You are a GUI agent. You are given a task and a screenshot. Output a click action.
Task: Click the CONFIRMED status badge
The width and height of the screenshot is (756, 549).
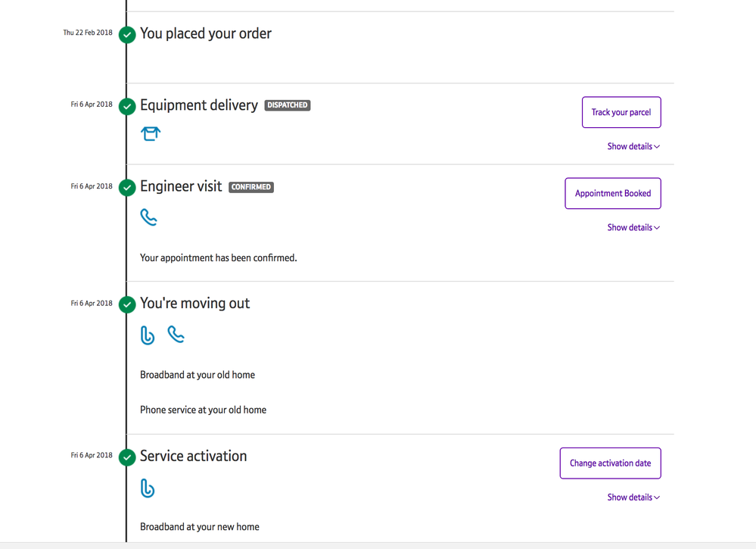pos(251,187)
